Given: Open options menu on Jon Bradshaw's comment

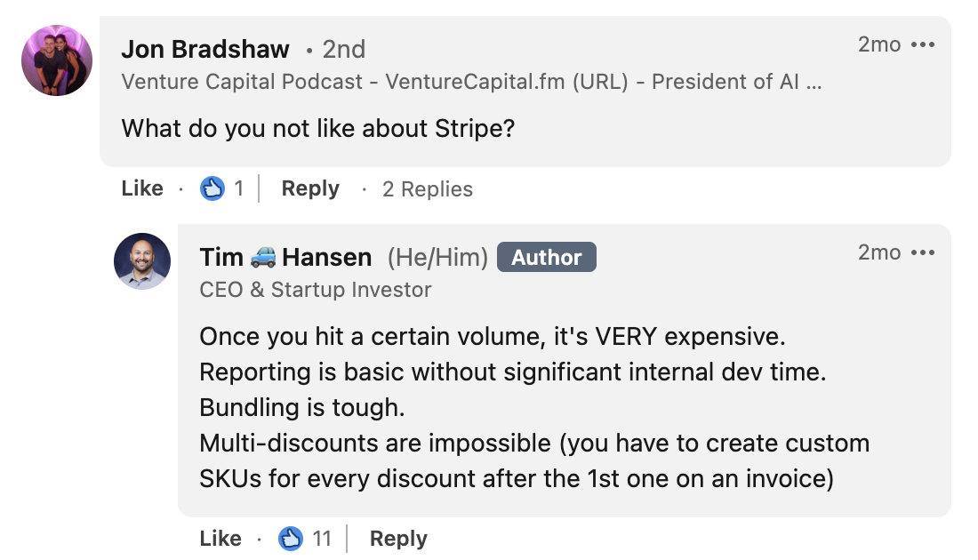Looking at the screenshot, I should pos(924,44).
